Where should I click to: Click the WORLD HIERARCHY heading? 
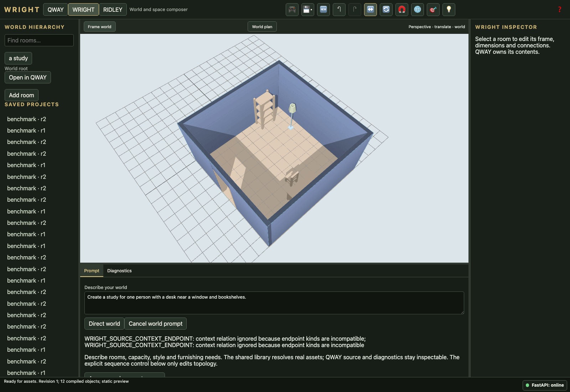(35, 27)
